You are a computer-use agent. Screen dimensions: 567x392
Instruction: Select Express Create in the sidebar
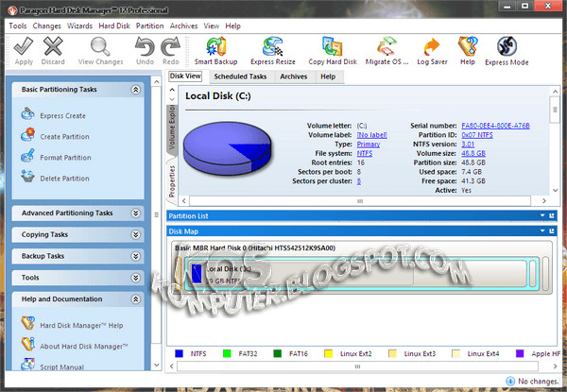coord(62,116)
